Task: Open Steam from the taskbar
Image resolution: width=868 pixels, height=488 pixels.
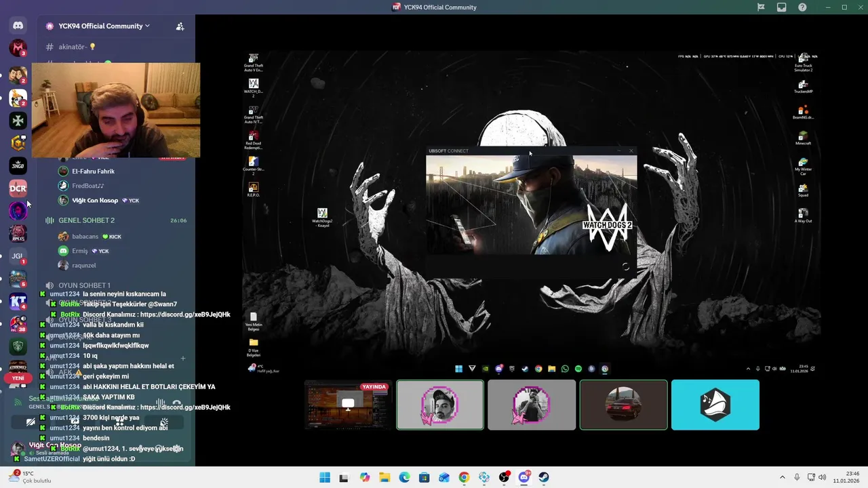Action: 544,477
